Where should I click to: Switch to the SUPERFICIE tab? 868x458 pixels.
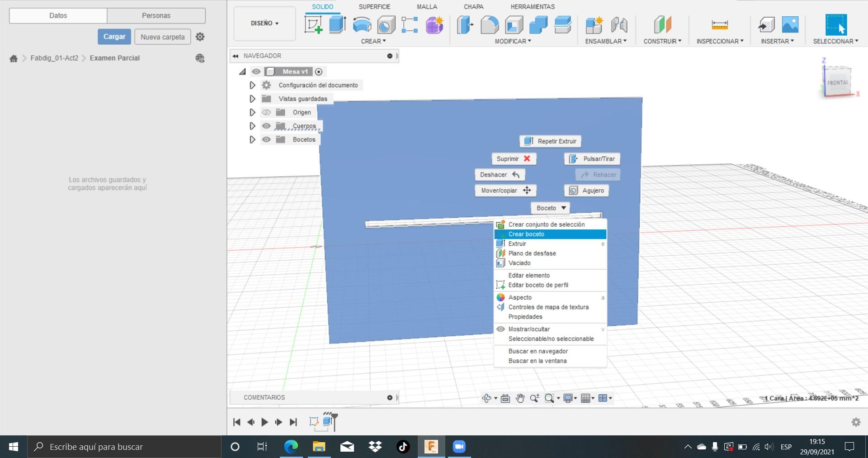(x=374, y=7)
